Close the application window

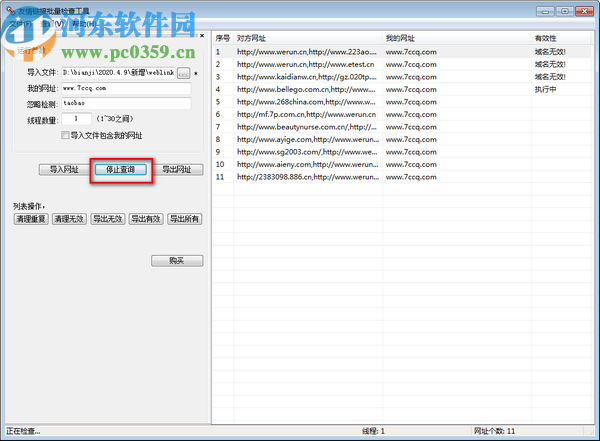(x=584, y=11)
